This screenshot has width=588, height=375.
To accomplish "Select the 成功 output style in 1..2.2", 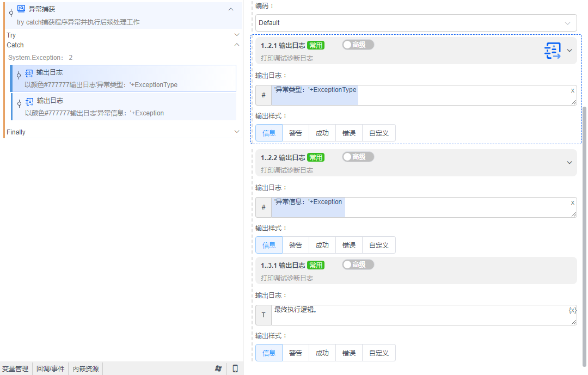I will 322,245.
